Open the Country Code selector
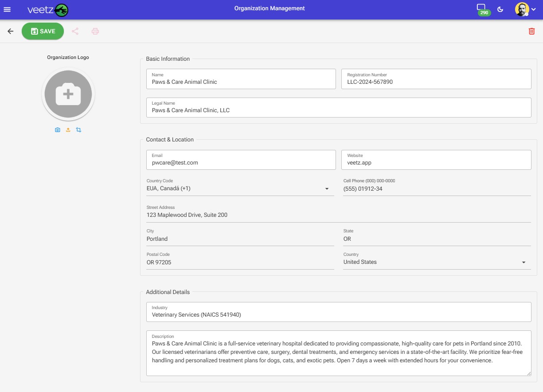The width and height of the screenshot is (543, 392). (x=327, y=189)
